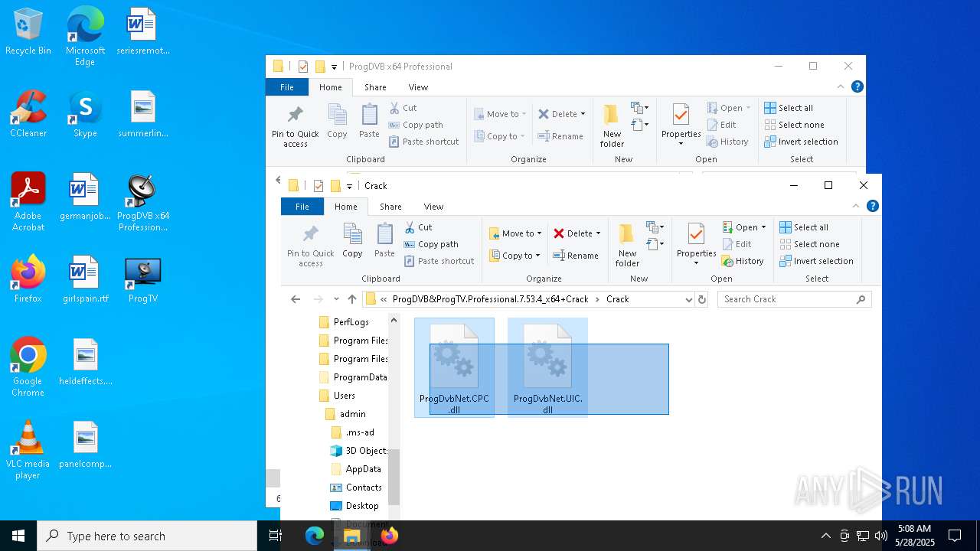Image resolution: width=980 pixels, height=551 pixels.
Task: Click Paste icon in Crack window ribbon
Action: 384,240
